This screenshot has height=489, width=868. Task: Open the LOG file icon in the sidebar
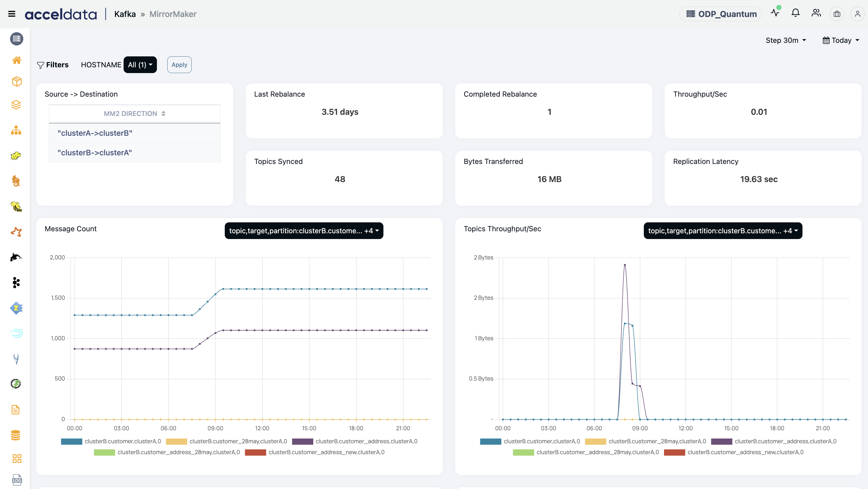pyautogui.click(x=17, y=480)
